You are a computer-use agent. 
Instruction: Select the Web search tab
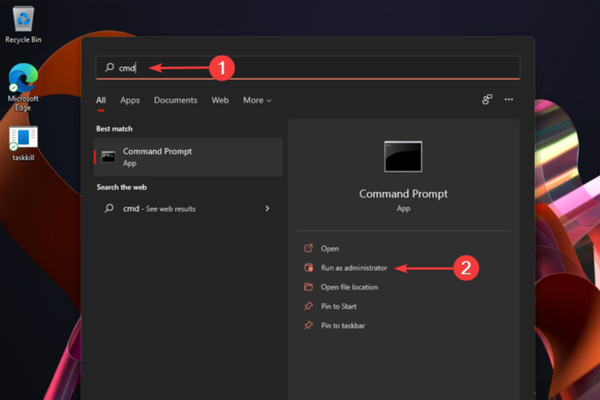click(220, 100)
